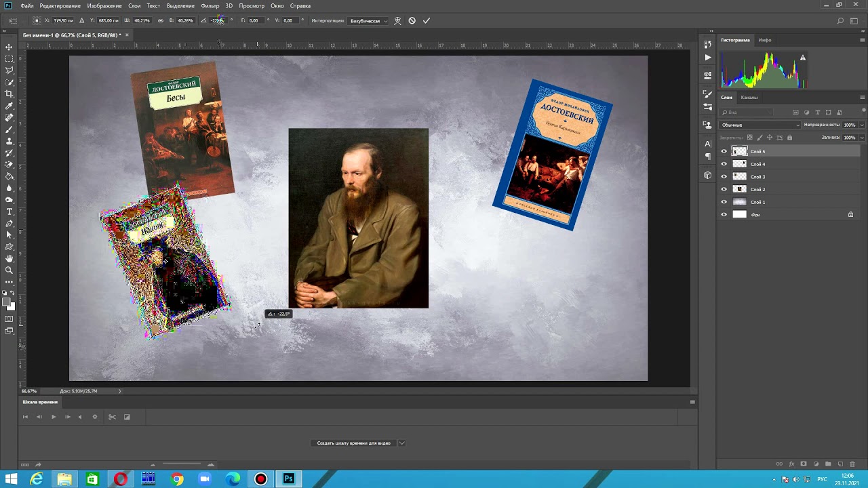Open the Timeline panel options menu
This screenshot has width=868, height=488.
click(x=692, y=402)
